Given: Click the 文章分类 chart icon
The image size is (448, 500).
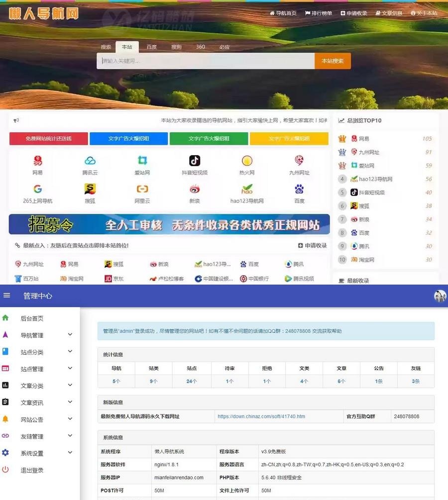Looking at the screenshot, I should click(x=5, y=385).
